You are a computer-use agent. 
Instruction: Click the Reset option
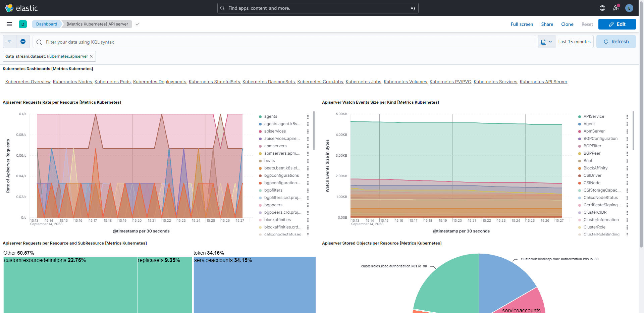tap(587, 24)
